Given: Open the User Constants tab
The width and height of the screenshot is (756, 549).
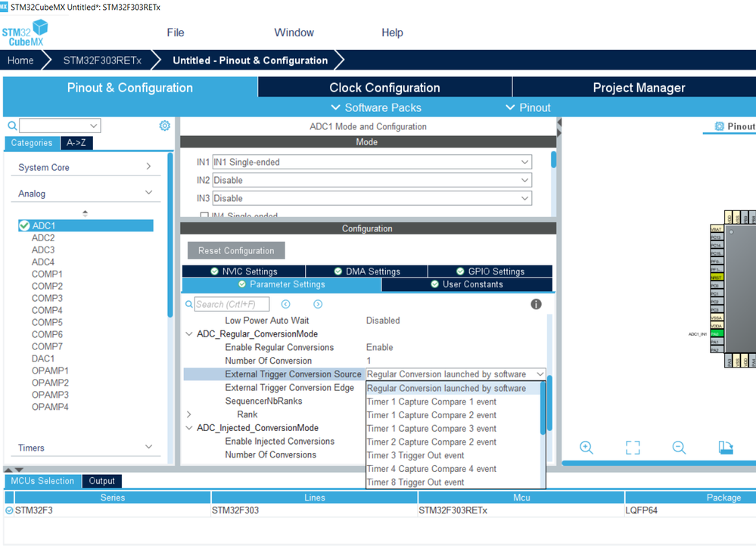Looking at the screenshot, I should pos(467,284).
